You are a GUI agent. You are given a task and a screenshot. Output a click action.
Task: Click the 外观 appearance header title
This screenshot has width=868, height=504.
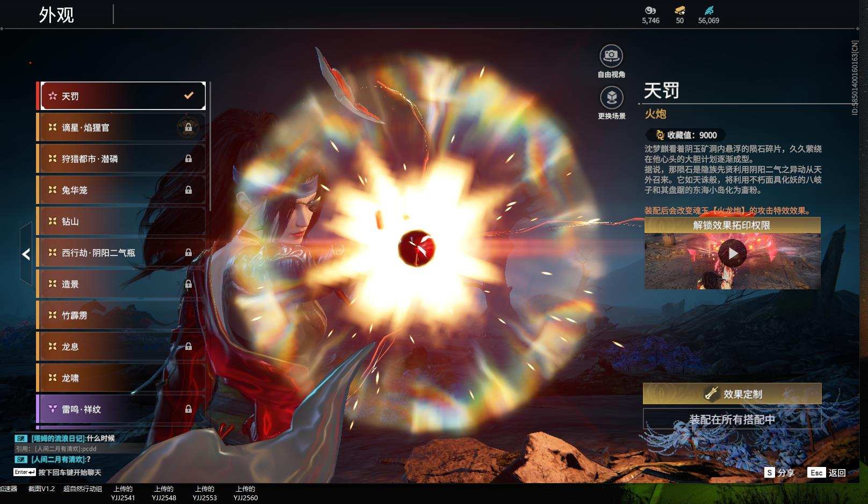56,14
